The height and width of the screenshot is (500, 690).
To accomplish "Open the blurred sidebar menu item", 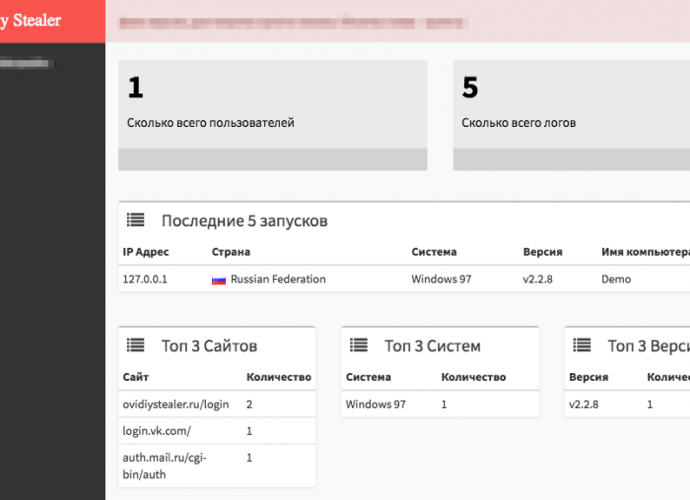I will 26,63.
